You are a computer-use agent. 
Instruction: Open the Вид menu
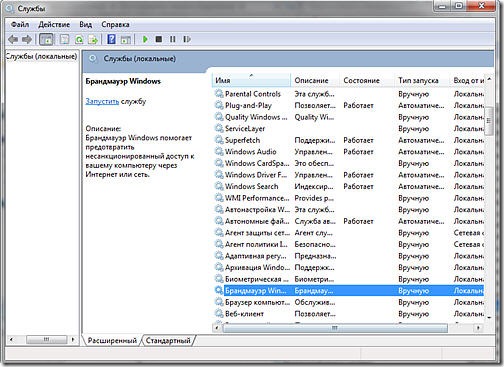(x=86, y=24)
